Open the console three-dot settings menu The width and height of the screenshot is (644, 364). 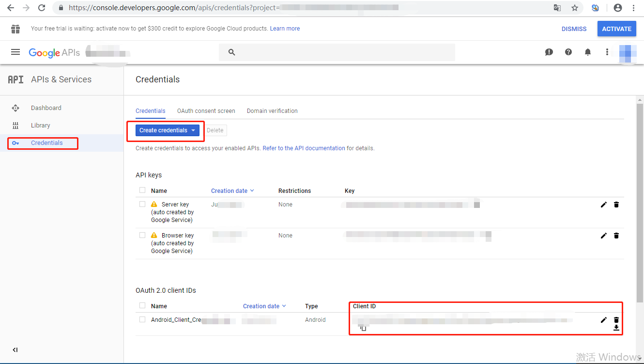607,52
